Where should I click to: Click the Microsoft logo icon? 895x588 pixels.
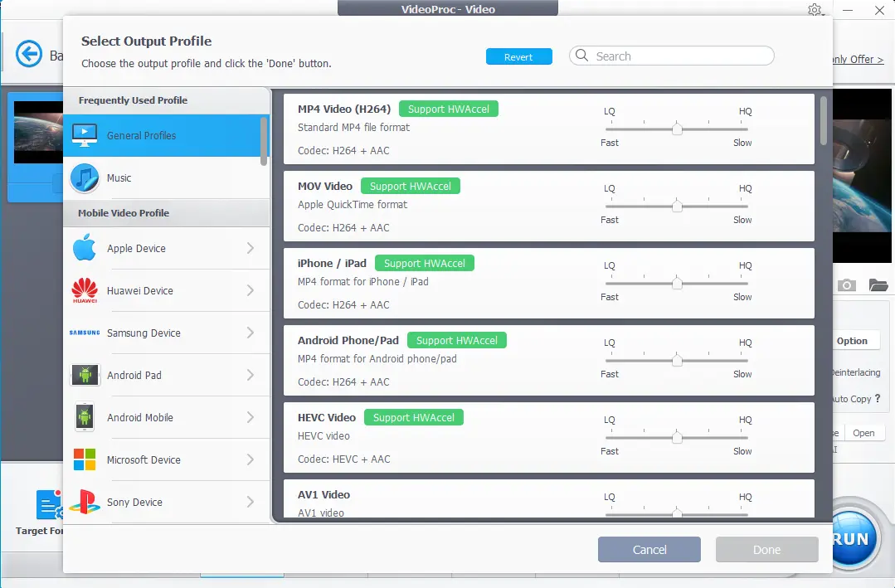tap(85, 459)
